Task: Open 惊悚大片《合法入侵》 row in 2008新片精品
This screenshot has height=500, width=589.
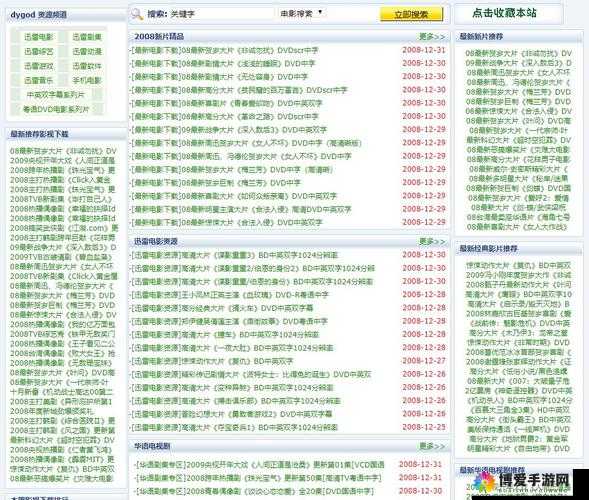Action: [x=226, y=222]
